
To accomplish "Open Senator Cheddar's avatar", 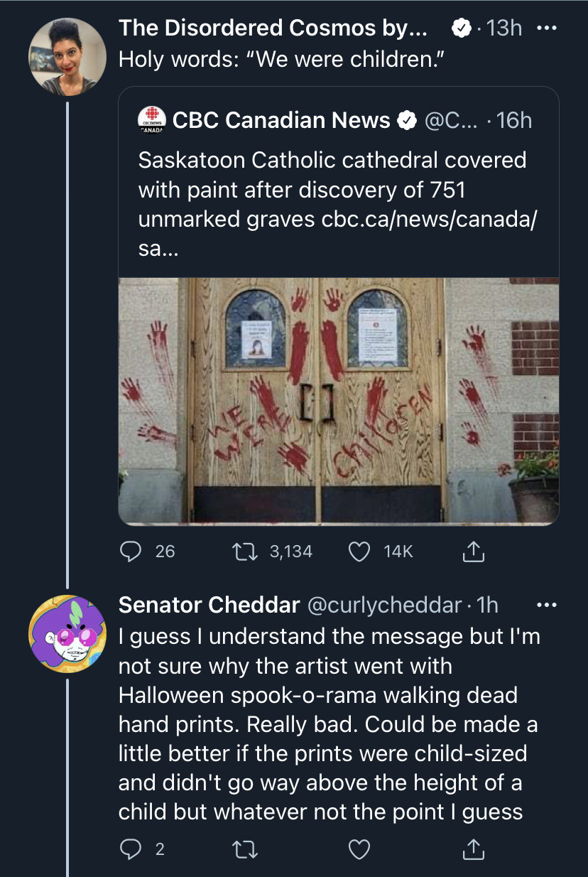I will (x=67, y=634).
